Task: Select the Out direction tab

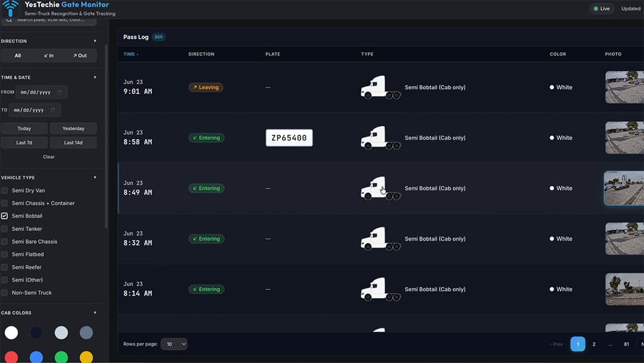Action: (80, 56)
